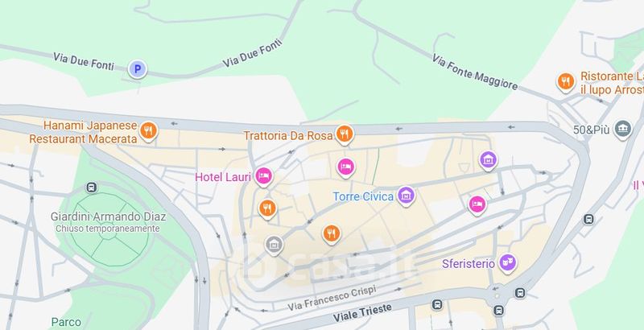Click the bus stop icon near Giardini Diaz
The width and height of the screenshot is (644, 330).
[x=91, y=188]
